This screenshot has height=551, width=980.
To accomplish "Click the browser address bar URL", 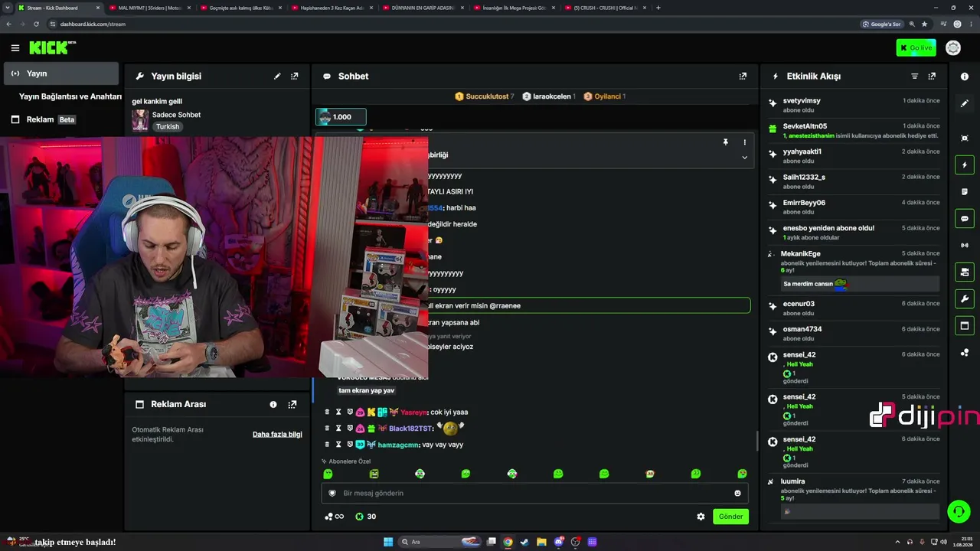I will point(93,24).
